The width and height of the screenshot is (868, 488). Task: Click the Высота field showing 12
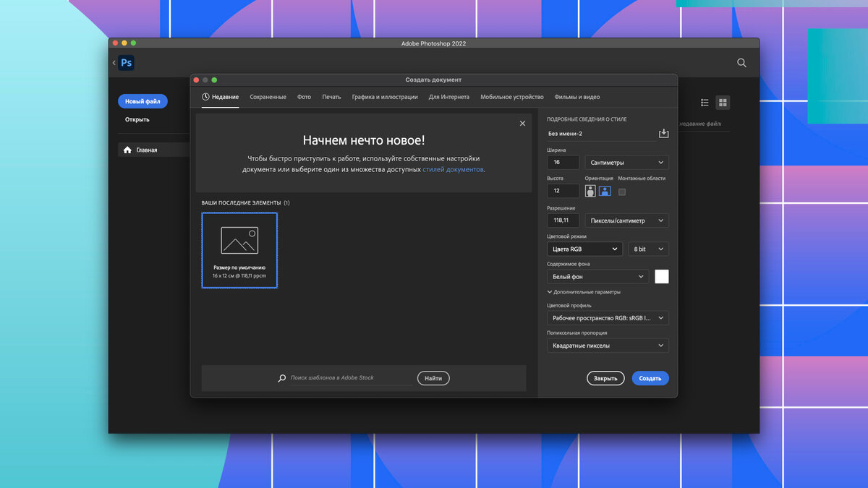(563, 191)
